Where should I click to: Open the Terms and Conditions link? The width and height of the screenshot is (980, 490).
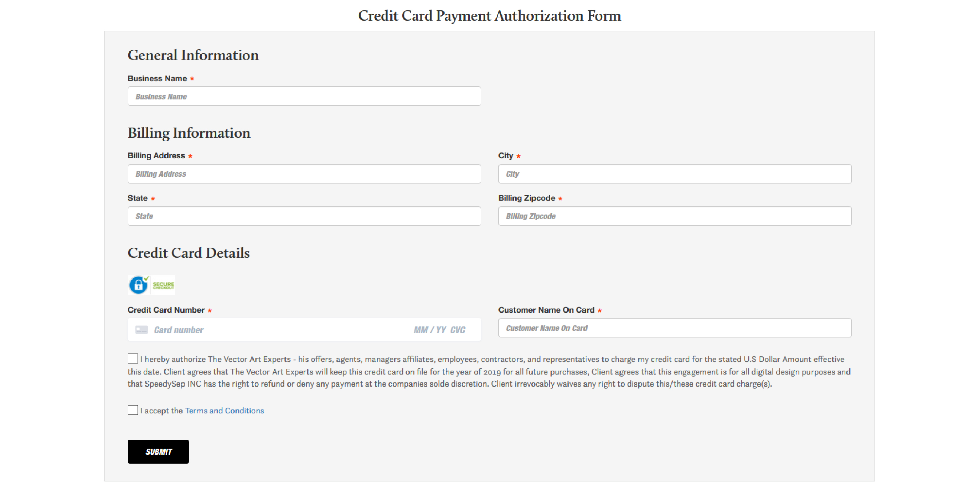[x=225, y=411]
